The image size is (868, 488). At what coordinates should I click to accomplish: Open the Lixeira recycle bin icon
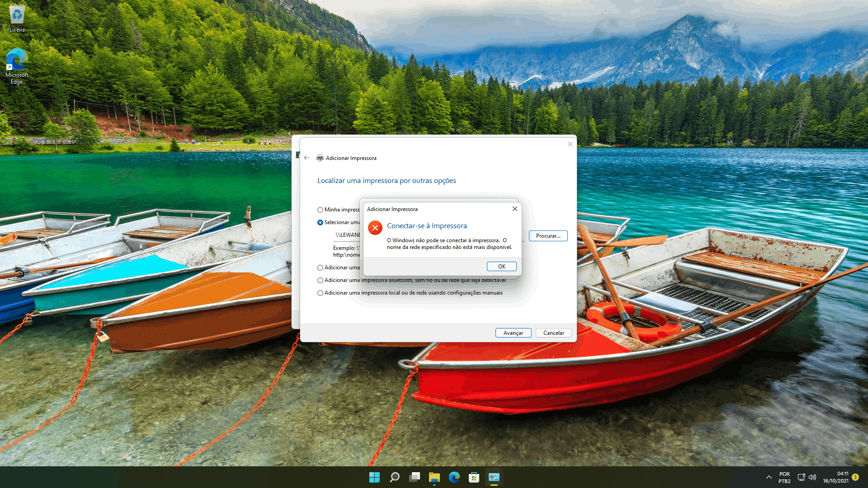point(17,19)
